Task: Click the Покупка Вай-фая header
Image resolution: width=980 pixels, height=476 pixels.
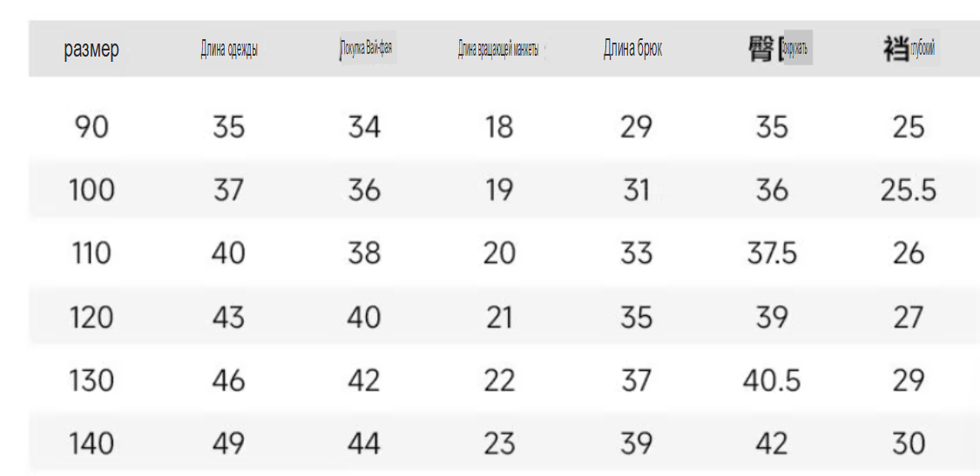Action: point(366,49)
